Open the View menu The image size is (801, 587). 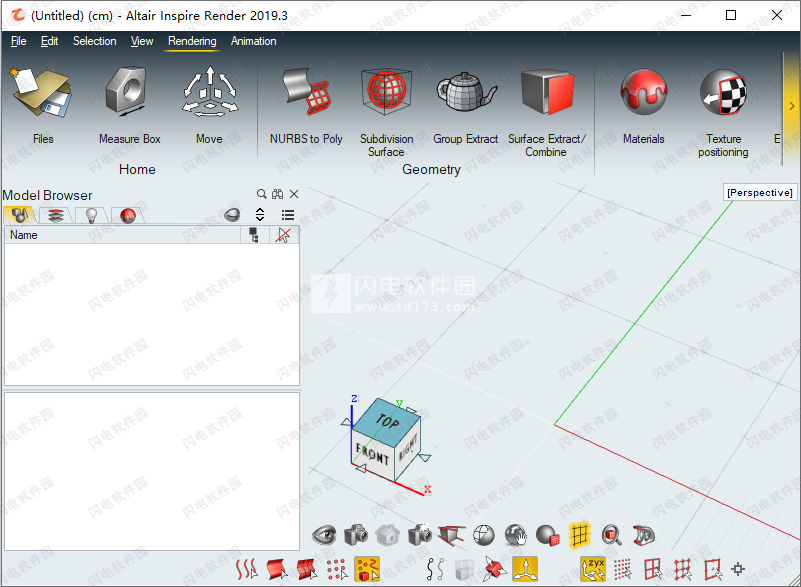(x=142, y=41)
